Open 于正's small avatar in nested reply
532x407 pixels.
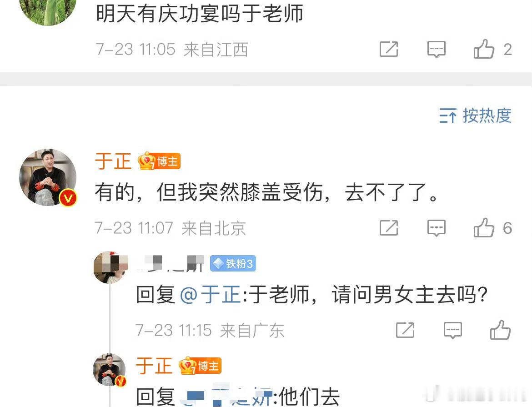pos(110,370)
